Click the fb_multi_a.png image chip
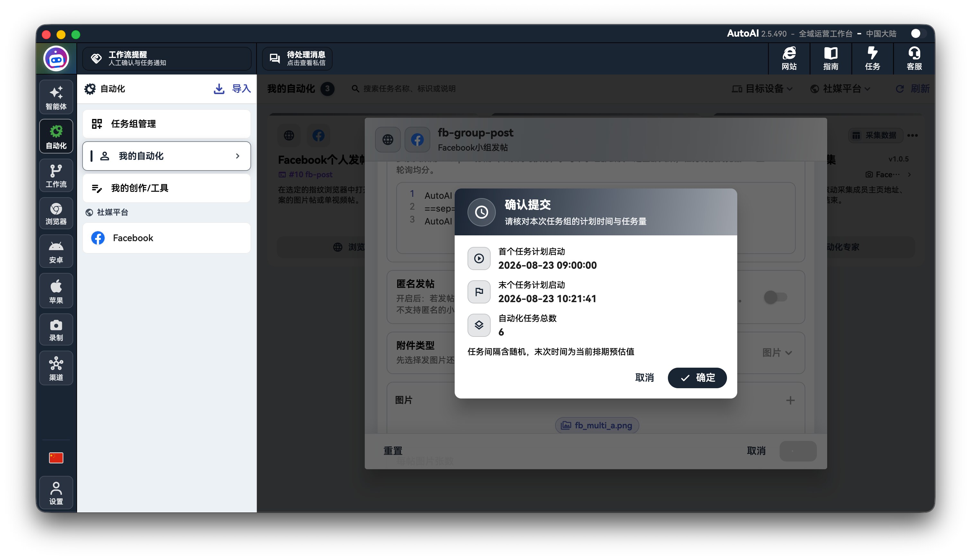 pyautogui.click(x=597, y=425)
